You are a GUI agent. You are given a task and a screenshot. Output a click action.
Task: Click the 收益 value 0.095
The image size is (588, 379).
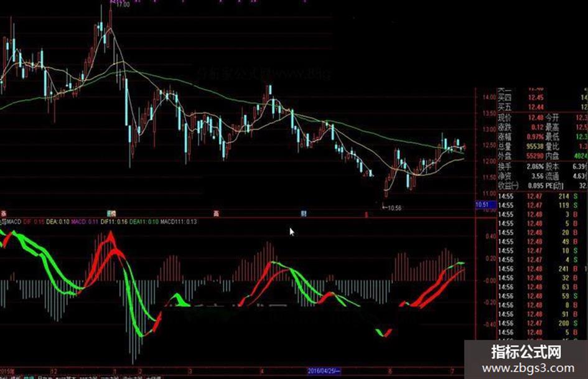[x=536, y=185]
